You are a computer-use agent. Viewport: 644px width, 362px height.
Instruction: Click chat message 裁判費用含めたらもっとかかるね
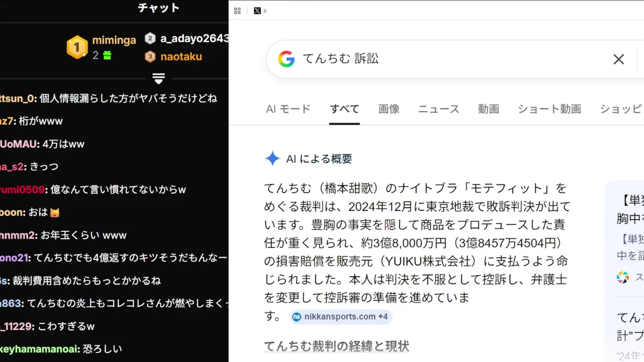(x=87, y=281)
